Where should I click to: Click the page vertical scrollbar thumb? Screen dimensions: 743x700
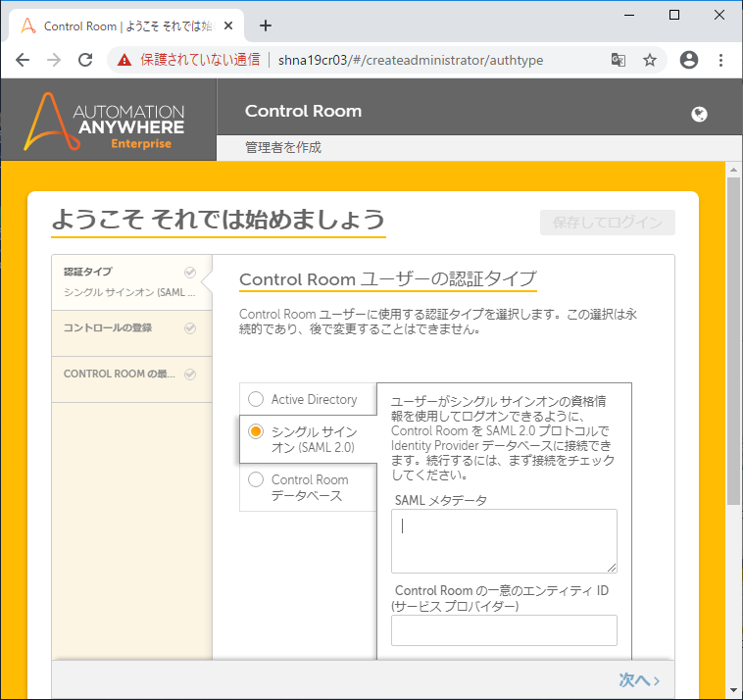tap(733, 341)
